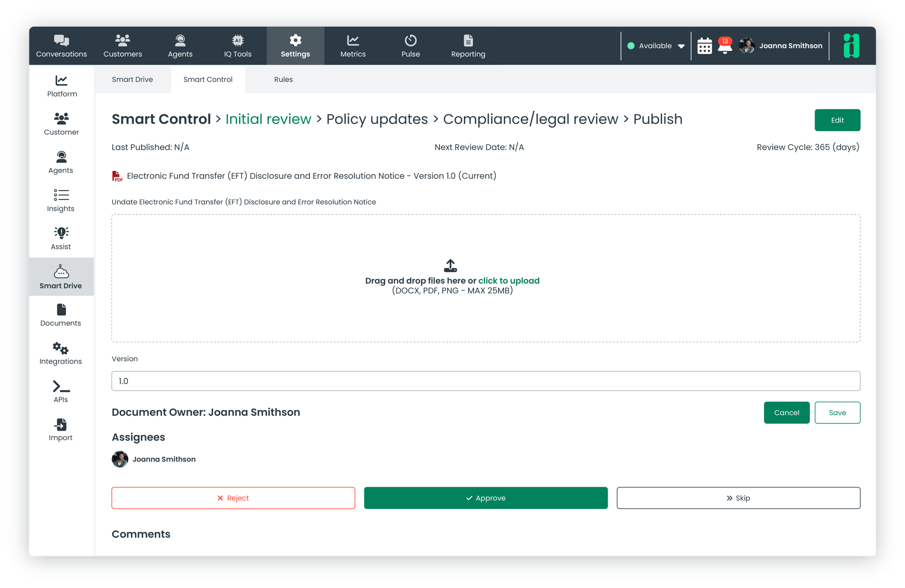Image resolution: width=905 pixels, height=588 pixels.
Task: Select the Compliance/legal review step
Action: 530,119
